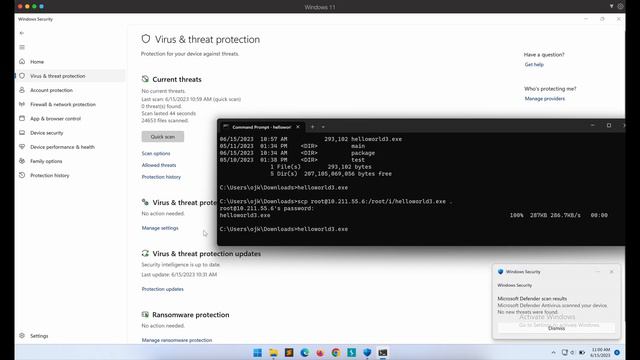
Task: Click the Quick scan button
Action: (163, 137)
